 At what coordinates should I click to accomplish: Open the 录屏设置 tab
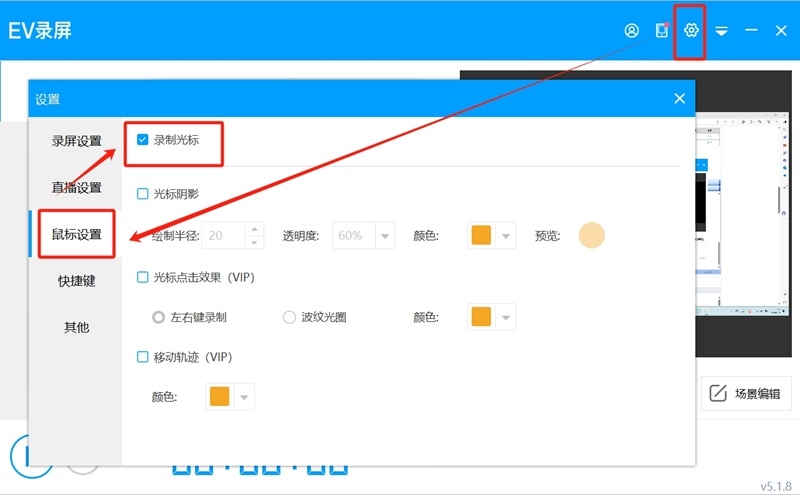point(77,141)
